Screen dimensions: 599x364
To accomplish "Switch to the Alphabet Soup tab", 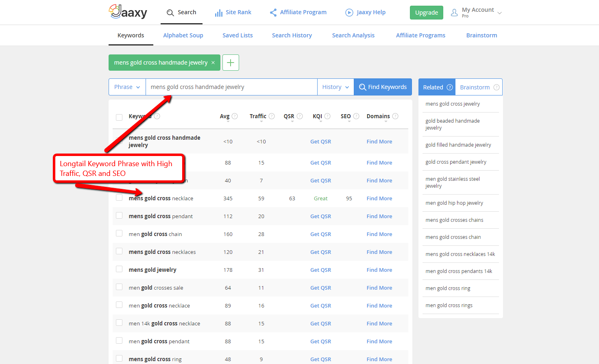I will coord(183,35).
